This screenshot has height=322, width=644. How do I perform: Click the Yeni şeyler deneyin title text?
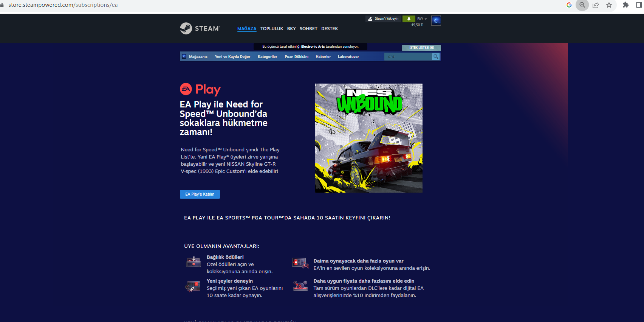230,281
